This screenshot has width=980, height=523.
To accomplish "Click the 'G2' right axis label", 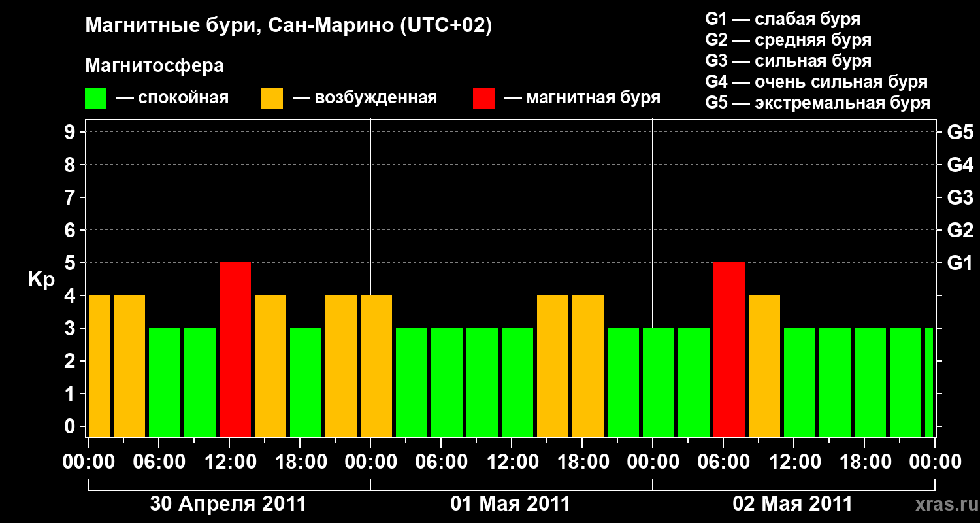I will point(960,231).
